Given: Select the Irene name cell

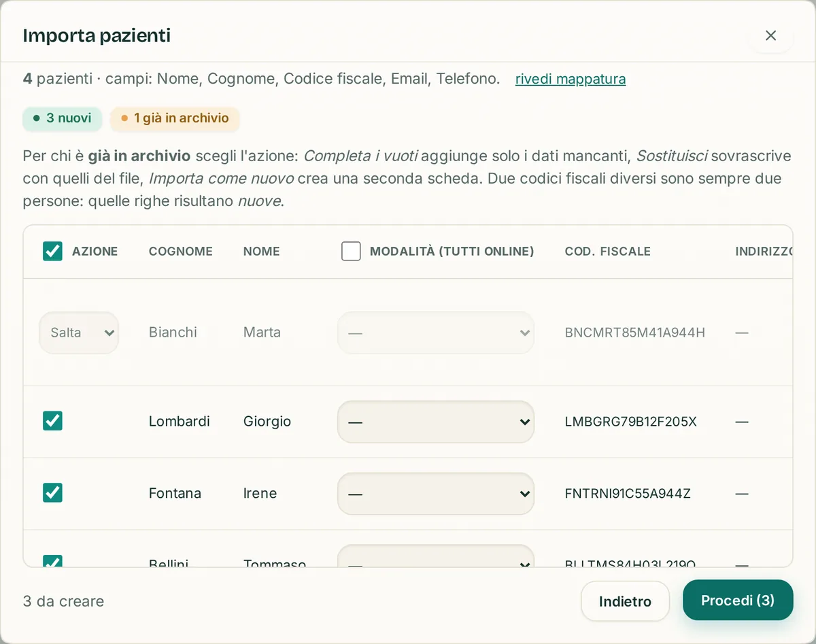Looking at the screenshot, I should pyautogui.click(x=260, y=494).
